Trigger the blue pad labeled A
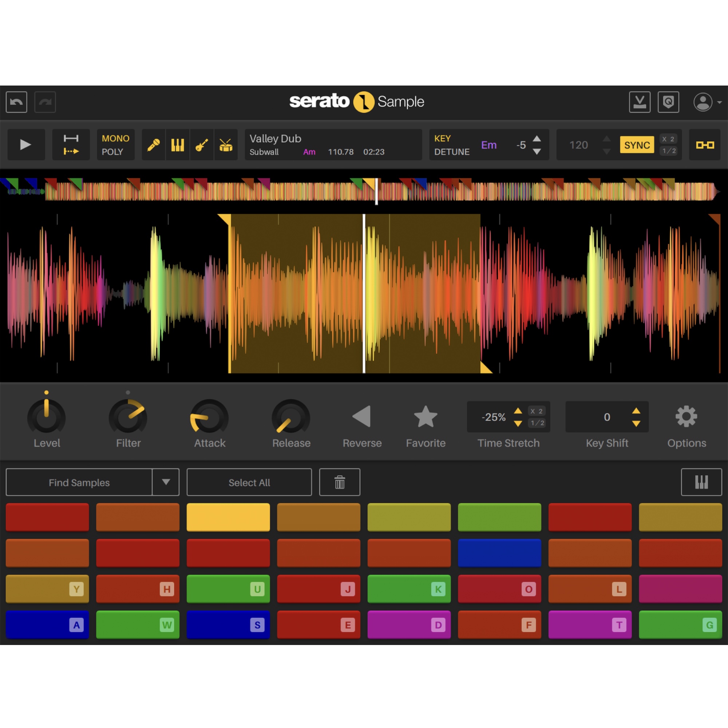Screen dimensions: 728x728 tap(47, 625)
